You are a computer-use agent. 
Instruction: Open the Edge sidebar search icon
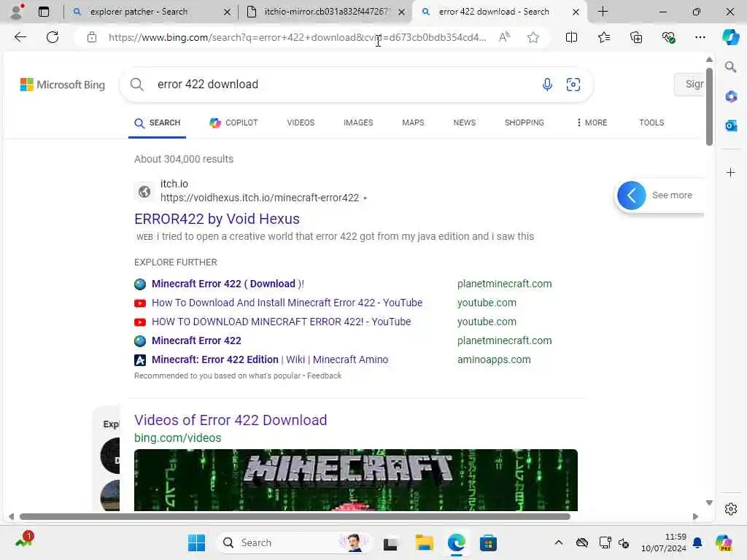pyautogui.click(x=730, y=67)
